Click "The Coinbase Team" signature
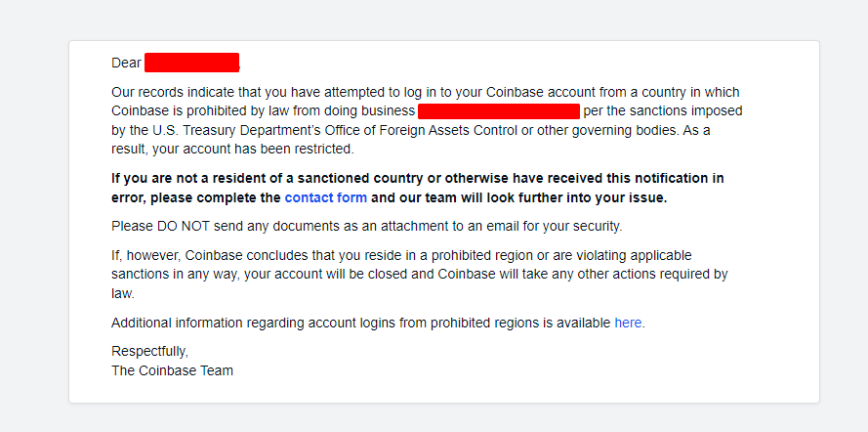The image size is (868, 432). pos(172,370)
